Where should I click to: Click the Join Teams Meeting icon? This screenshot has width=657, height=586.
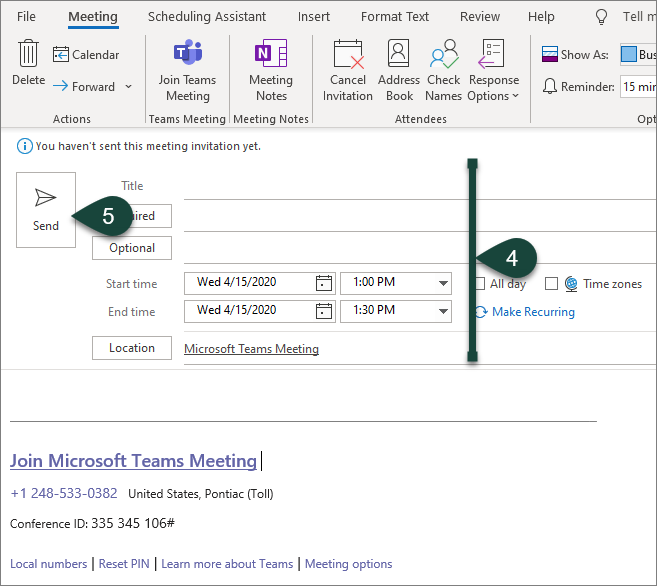188,55
